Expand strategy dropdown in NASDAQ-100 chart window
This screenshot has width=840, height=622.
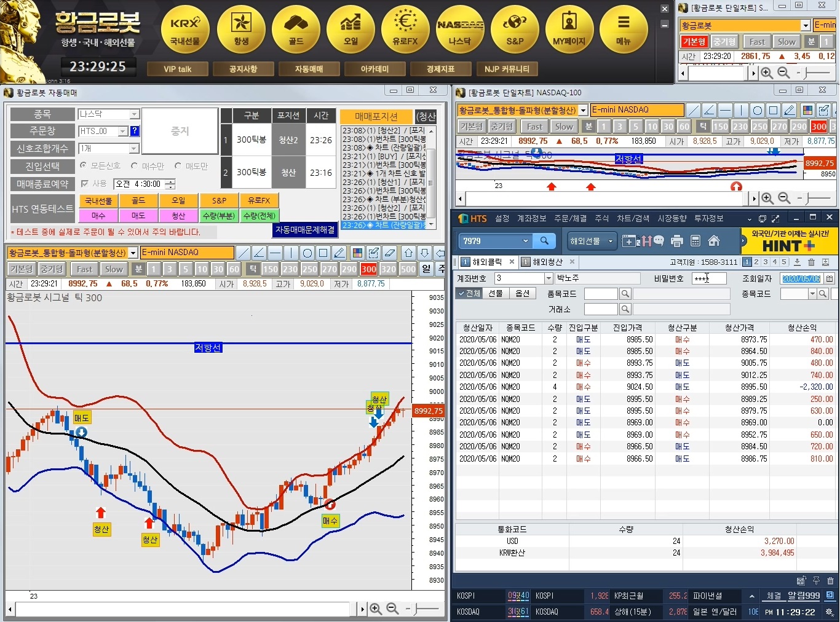click(583, 110)
